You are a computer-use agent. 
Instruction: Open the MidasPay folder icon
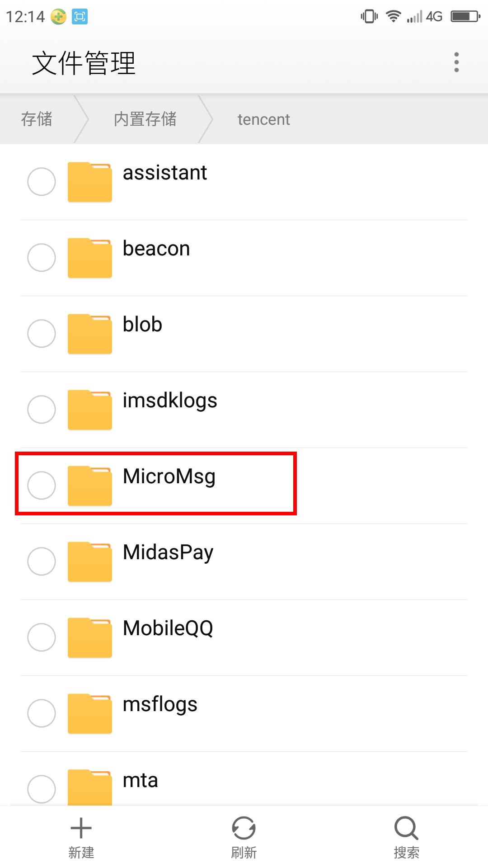point(90,561)
